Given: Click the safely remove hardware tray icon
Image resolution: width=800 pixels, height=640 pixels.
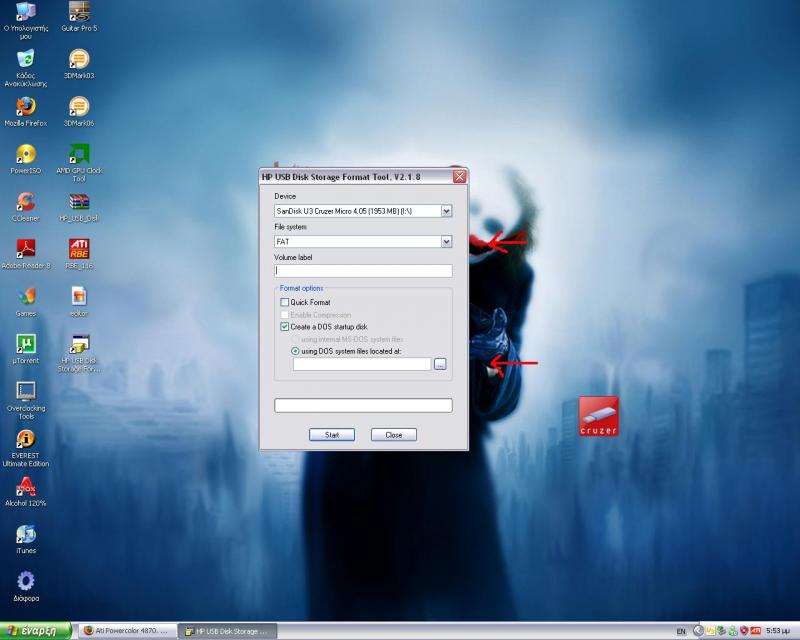Looking at the screenshot, I should (x=721, y=631).
